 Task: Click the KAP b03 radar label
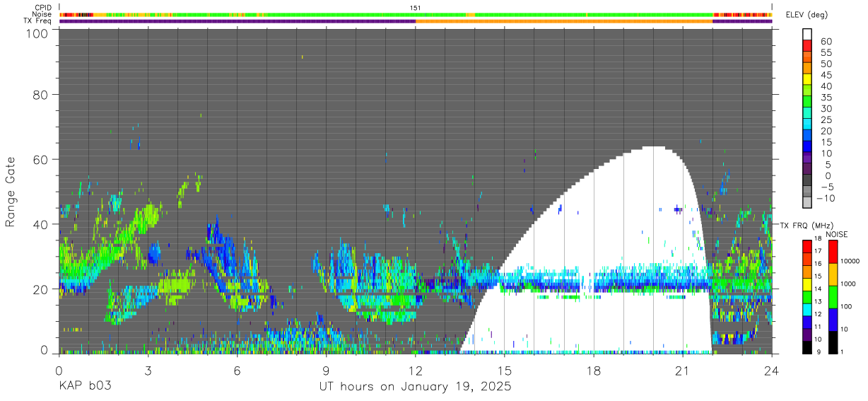84,387
